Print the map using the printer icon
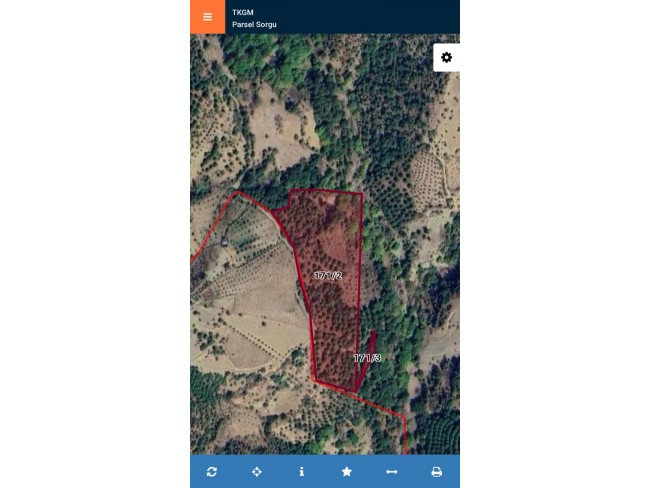This screenshot has width=650, height=488. point(437,472)
